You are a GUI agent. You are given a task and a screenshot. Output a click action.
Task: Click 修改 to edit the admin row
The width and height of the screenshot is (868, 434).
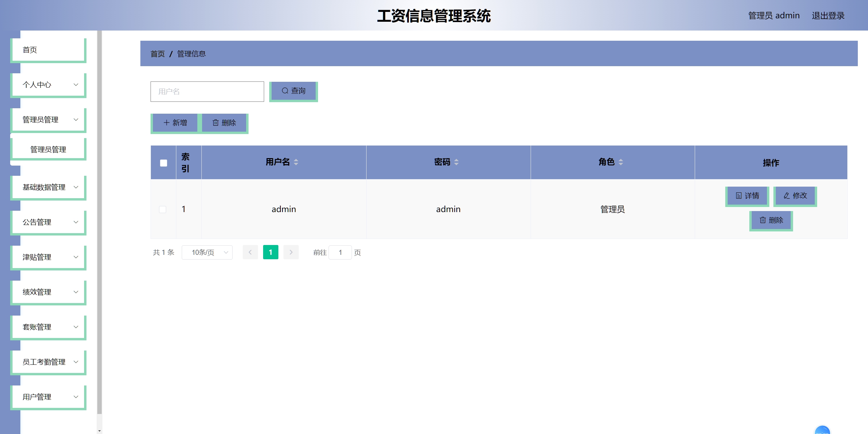(x=795, y=196)
